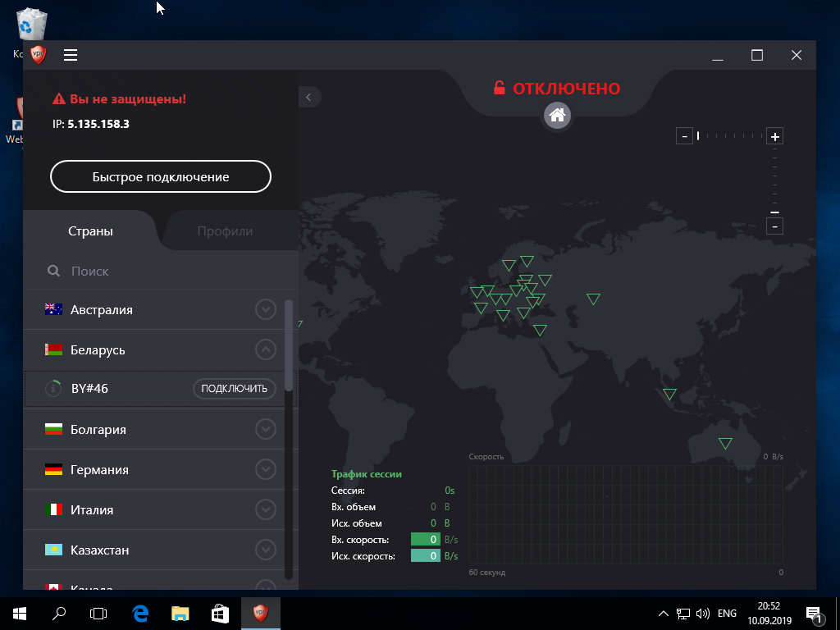Collapse Belarus server list
This screenshot has height=630, width=840.
(x=265, y=350)
